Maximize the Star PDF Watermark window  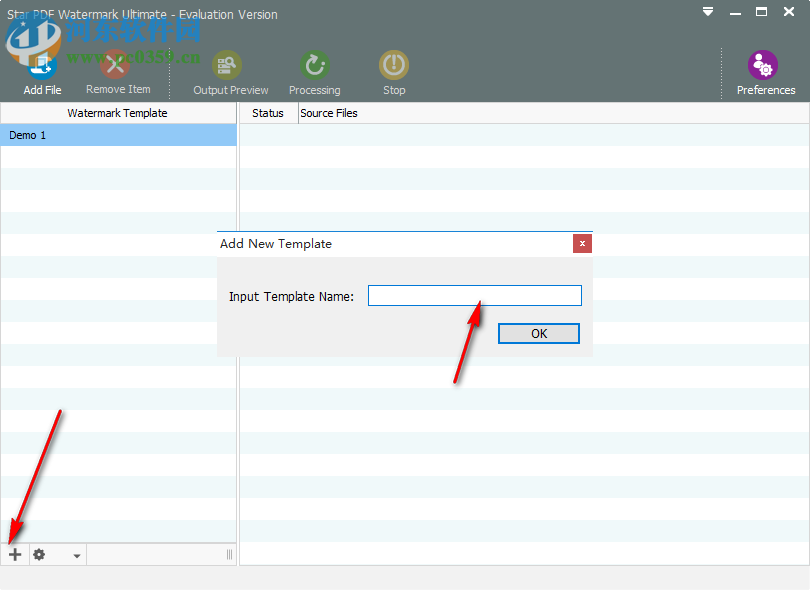[x=761, y=11]
